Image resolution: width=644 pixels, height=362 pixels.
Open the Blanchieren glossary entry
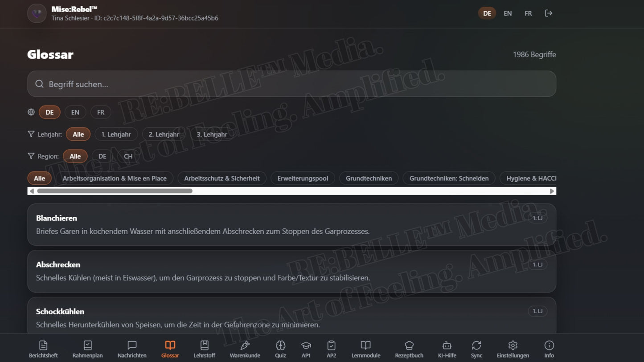pyautogui.click(x=291, y=224)
